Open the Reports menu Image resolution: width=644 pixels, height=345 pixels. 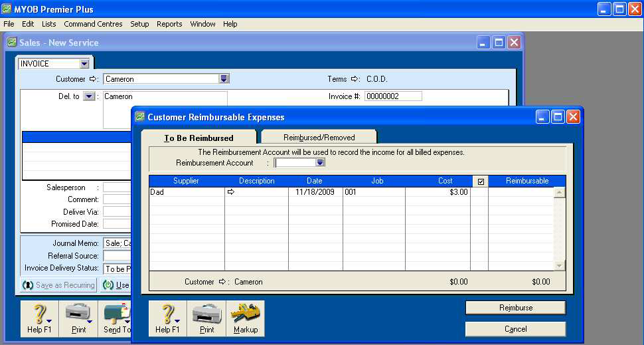(169, 24)
